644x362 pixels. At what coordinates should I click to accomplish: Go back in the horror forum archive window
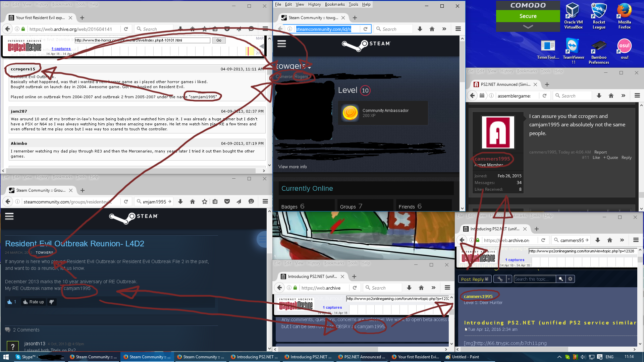(x=8, y=29)
